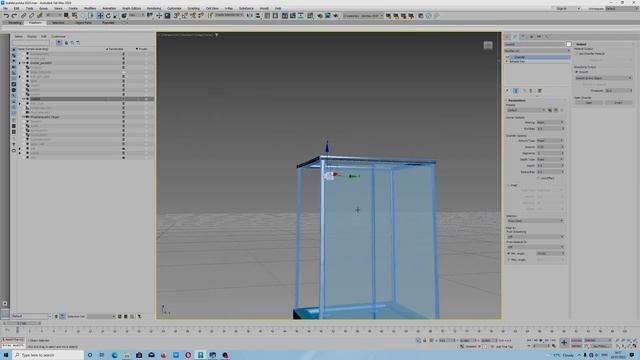The height and width of the screenshot is (360, 640).
Task: Click the Align tool icon
Action: [x=258, y=16]
